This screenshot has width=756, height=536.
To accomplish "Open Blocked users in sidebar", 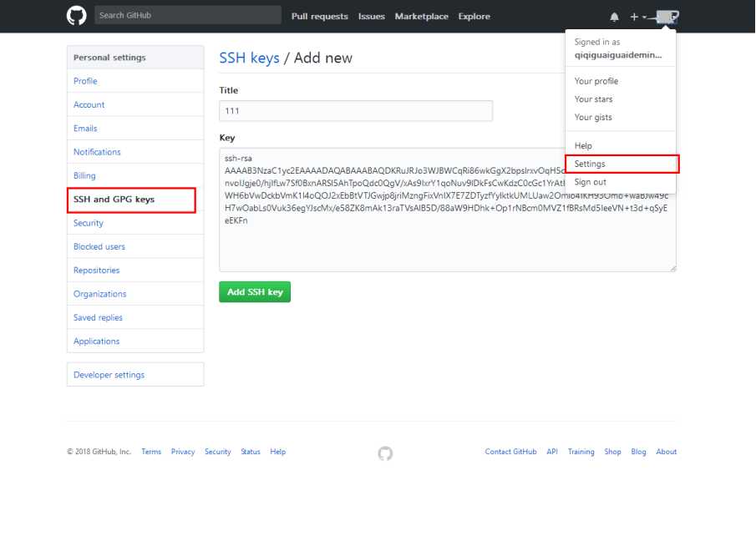I will pyautogui.click(x=135, y=246).
